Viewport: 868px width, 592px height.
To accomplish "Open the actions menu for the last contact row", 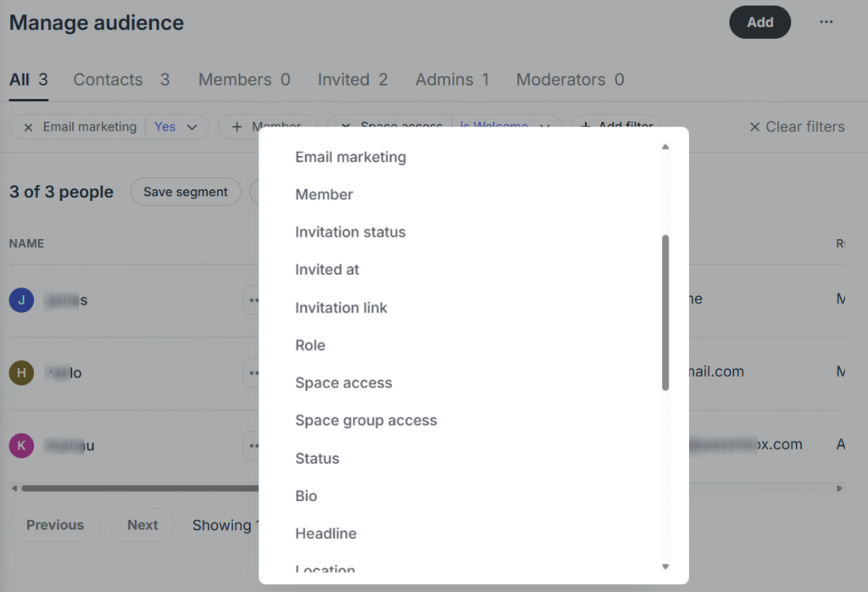I will 252,445.
